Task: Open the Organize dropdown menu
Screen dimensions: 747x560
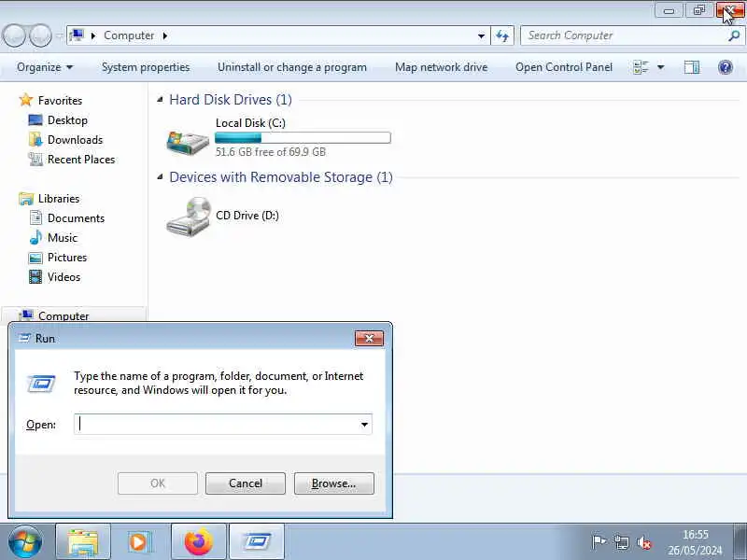Action: [x=45, y=67]
